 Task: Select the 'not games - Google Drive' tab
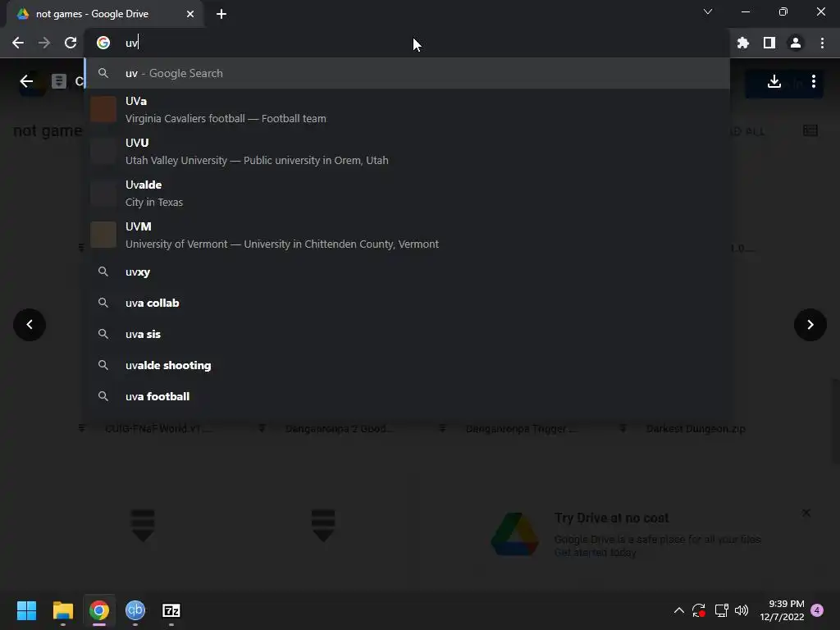105,14
